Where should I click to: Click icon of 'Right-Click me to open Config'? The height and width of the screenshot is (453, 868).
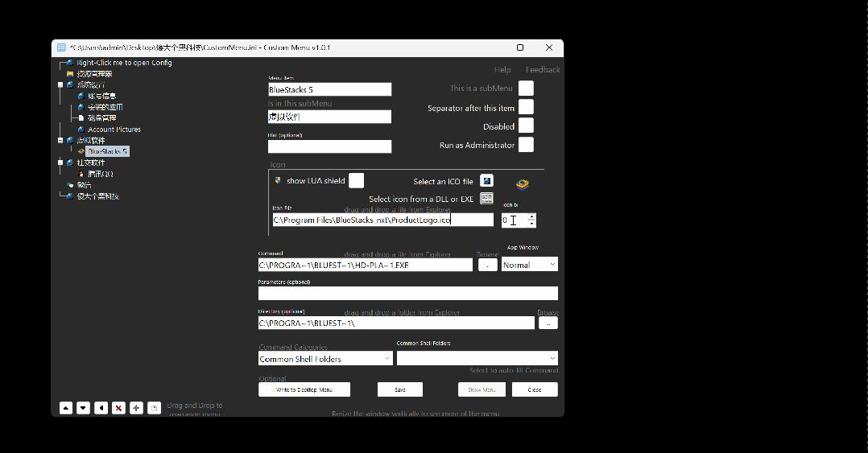coord(70,63)
